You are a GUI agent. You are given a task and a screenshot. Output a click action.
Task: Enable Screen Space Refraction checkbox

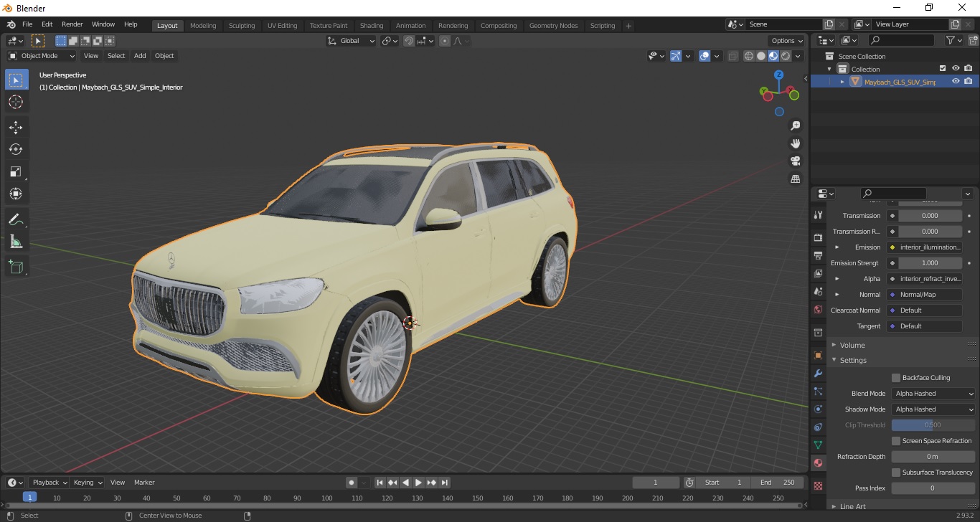coord(896,441)
